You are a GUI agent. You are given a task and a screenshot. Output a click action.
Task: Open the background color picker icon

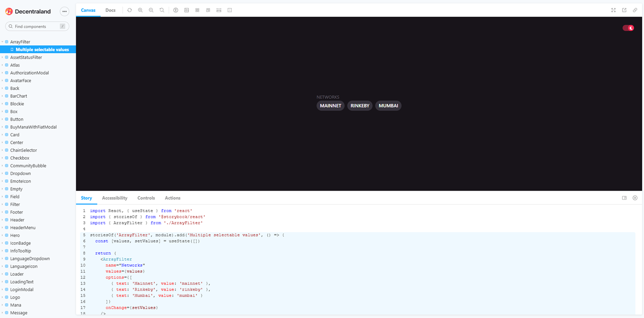coord(187,10)
